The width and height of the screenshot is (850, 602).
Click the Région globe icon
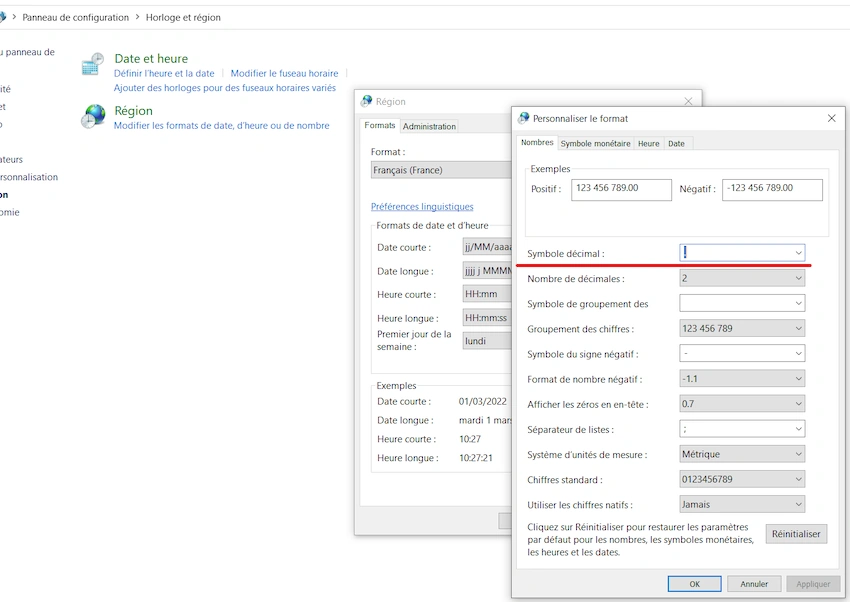(93, 116)
